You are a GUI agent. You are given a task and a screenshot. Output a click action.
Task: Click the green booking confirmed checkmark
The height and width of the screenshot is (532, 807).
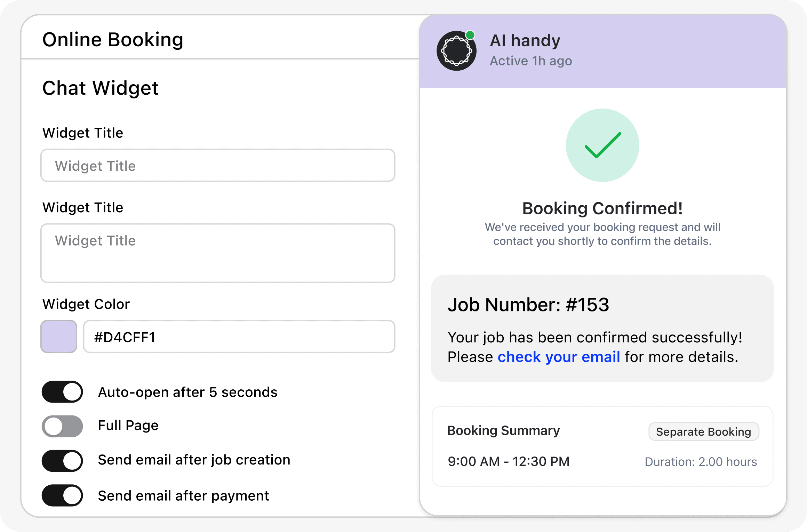pos(602,145)
